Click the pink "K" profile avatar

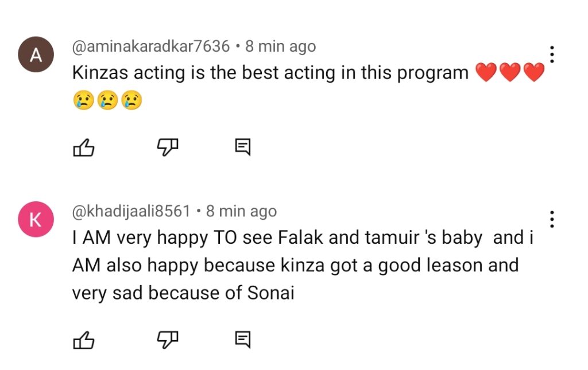(x=36, y=220)
